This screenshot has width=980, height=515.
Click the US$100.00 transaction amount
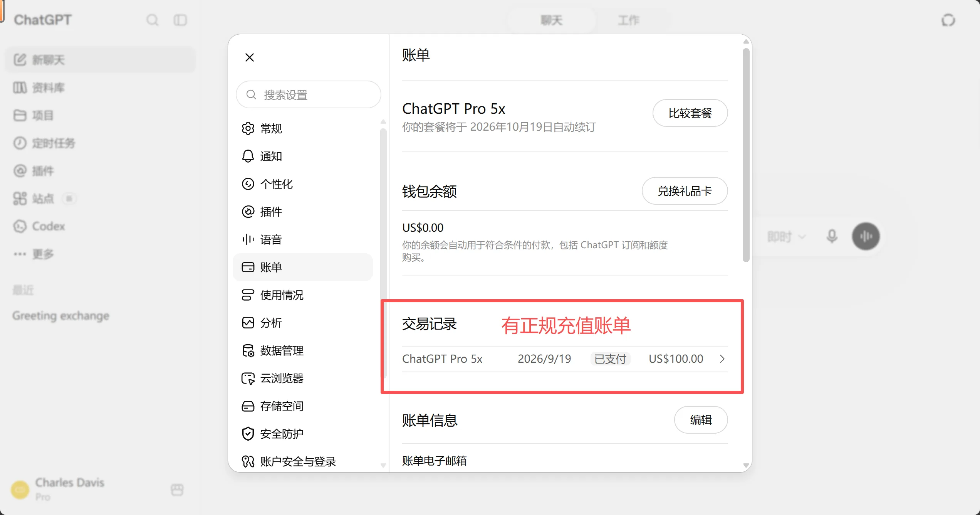pyautogui.click(x=676, y=359)
